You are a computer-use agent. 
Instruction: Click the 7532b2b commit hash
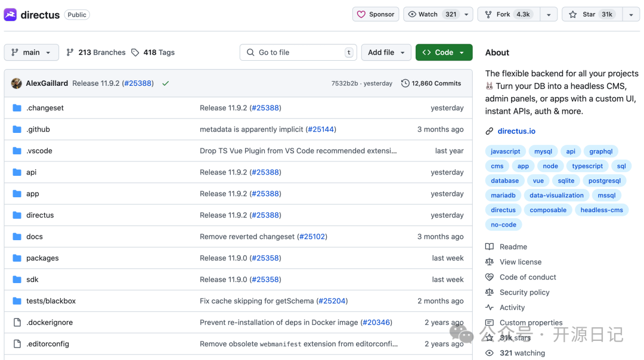pos(345,83)
